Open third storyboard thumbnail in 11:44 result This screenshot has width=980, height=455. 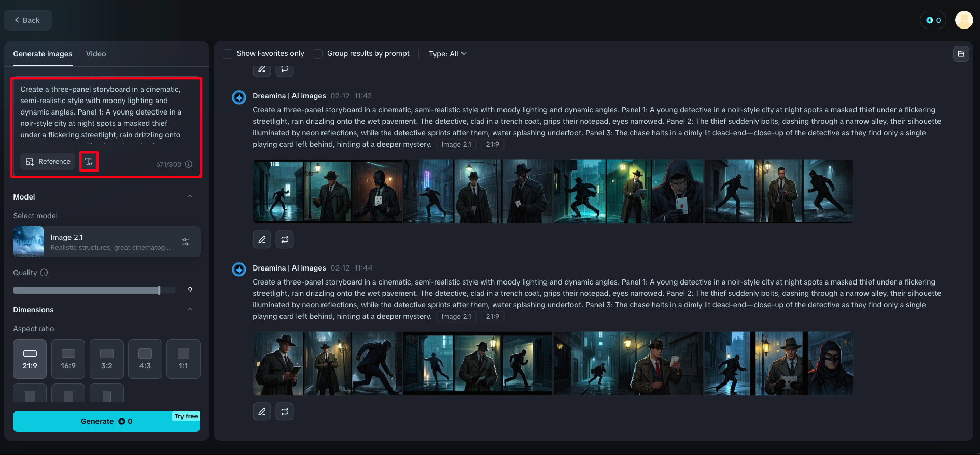[628, 364]
